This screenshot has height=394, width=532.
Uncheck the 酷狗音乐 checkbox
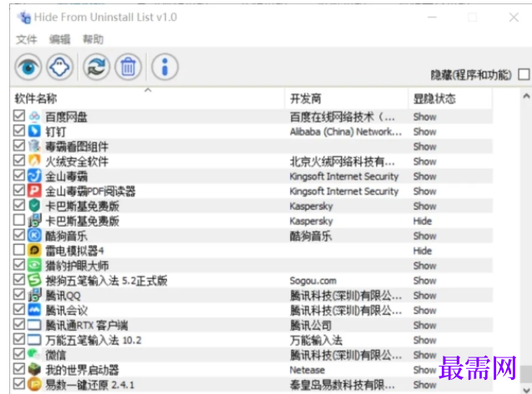coord(19,235)
